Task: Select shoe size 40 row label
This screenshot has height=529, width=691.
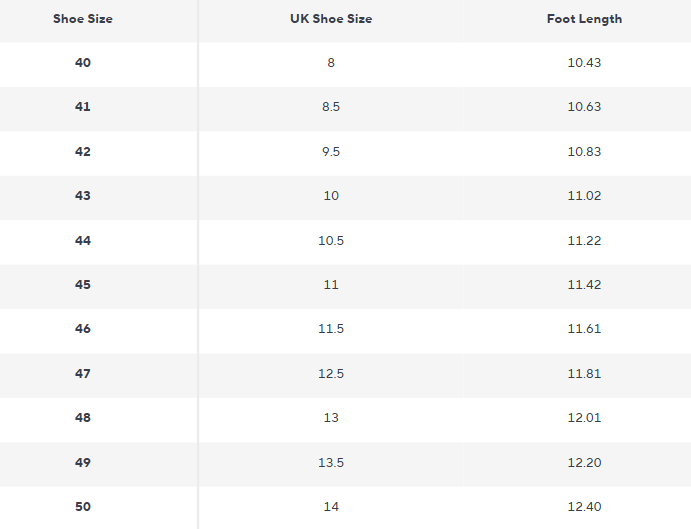Action: click(83, 63)
